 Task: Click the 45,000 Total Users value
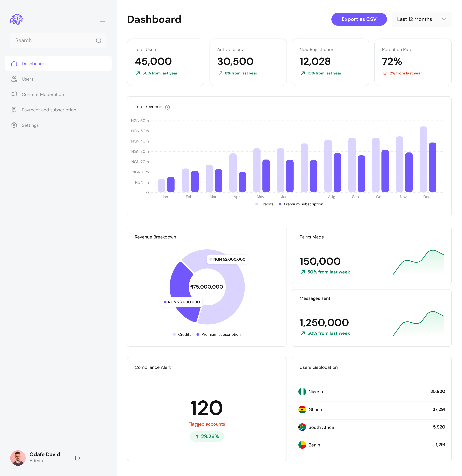click(153, 61)
